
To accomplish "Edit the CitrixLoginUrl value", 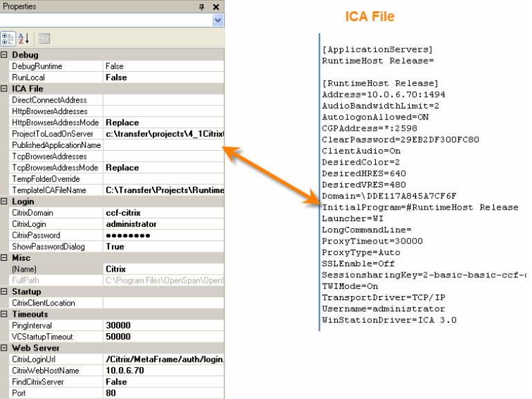I will pyautogui.click(x=164, y=360).
